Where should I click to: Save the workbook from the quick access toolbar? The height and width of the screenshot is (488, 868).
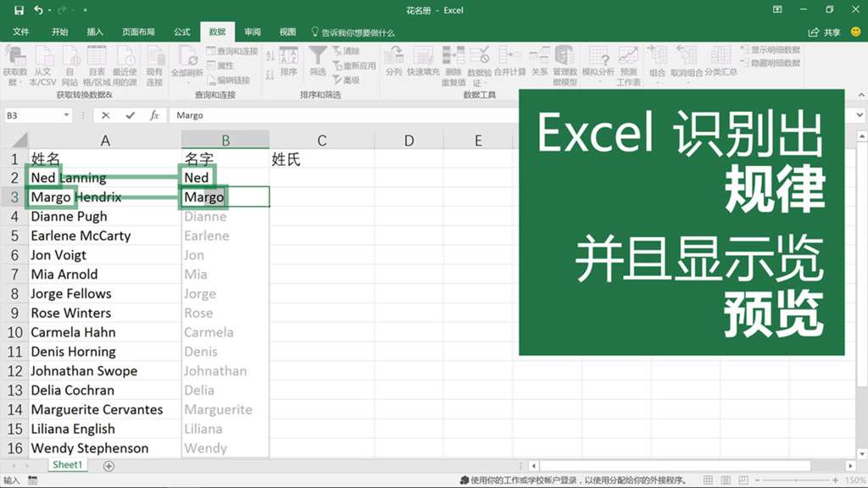click(x=19, y=10)
